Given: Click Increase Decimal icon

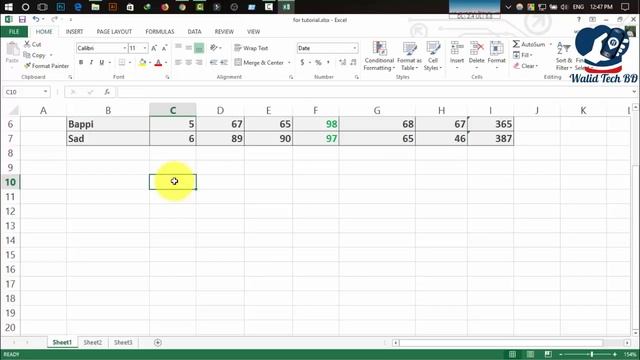Looking at the screenshot, I should pyautogui.click(x=342, y=62).
